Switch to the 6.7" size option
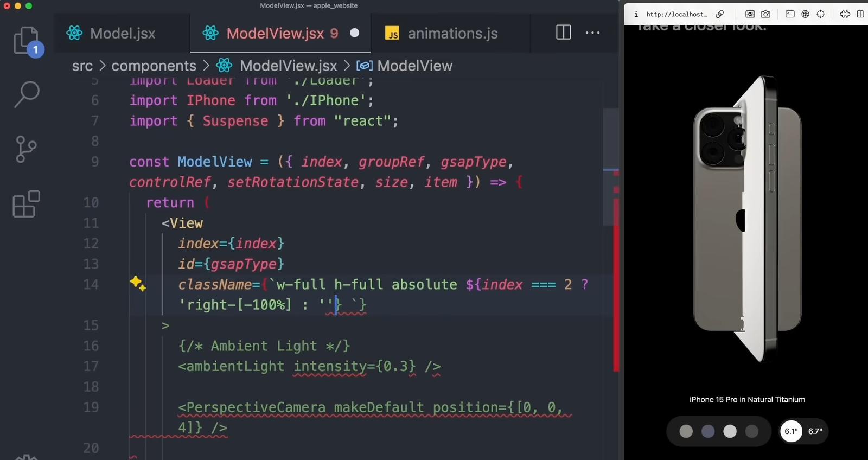 (x=815, y=431)
